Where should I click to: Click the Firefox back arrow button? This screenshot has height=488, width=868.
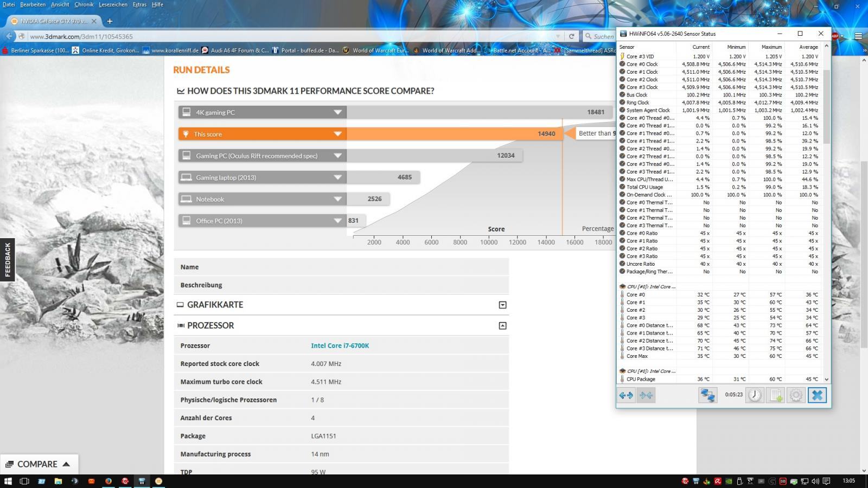[x=9, y=36]
